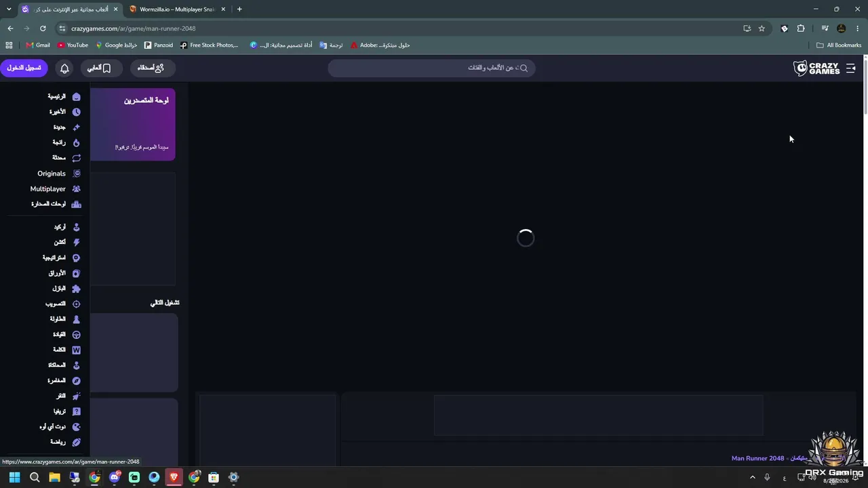Select the Sports (رياضة) category
868x488 pixels.
(66, 442)
